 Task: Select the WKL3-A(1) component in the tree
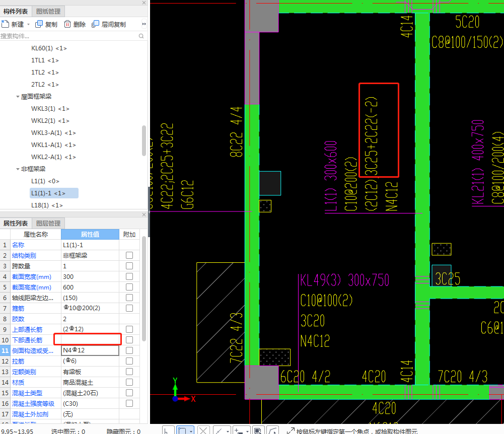click(x=53, y=133)
